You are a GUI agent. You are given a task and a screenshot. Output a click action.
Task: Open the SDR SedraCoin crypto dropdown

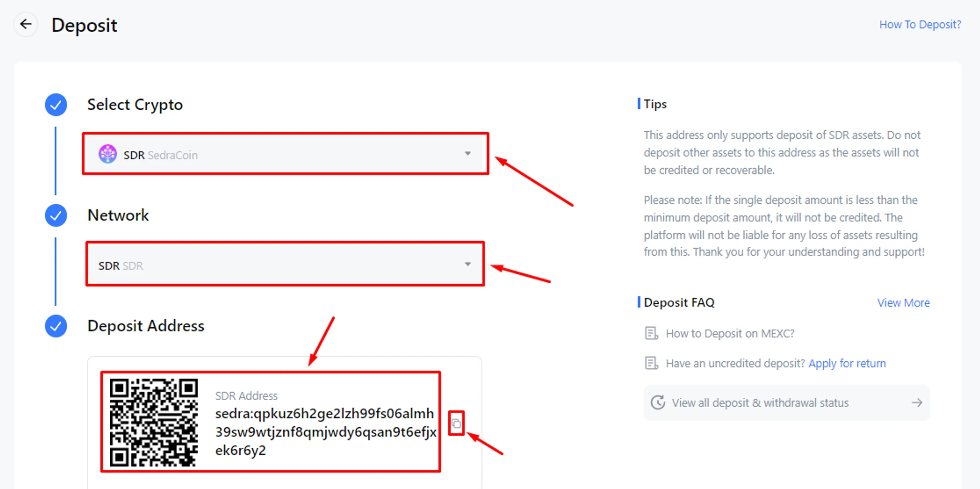tap(286, 154)
